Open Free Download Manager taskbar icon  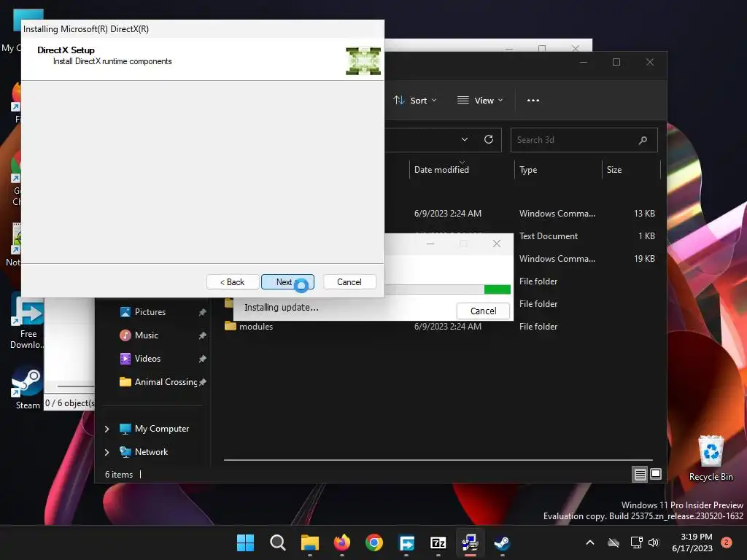point(406,542)
